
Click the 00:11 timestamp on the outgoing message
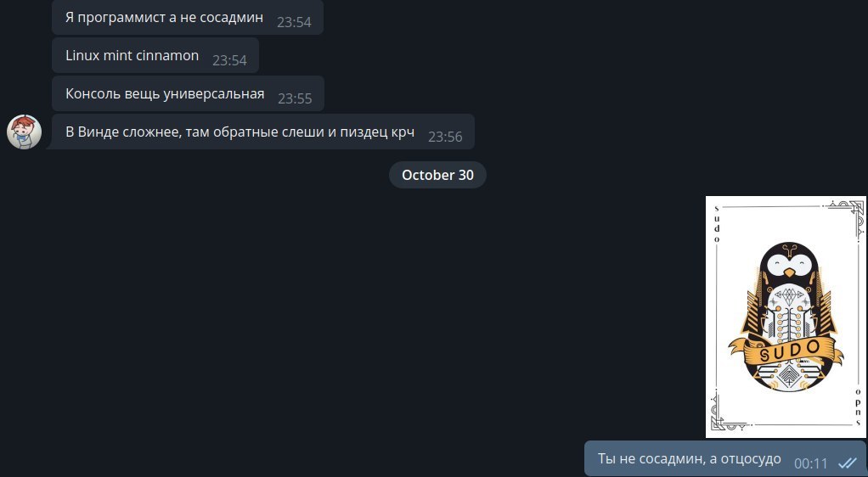point(811,463)
